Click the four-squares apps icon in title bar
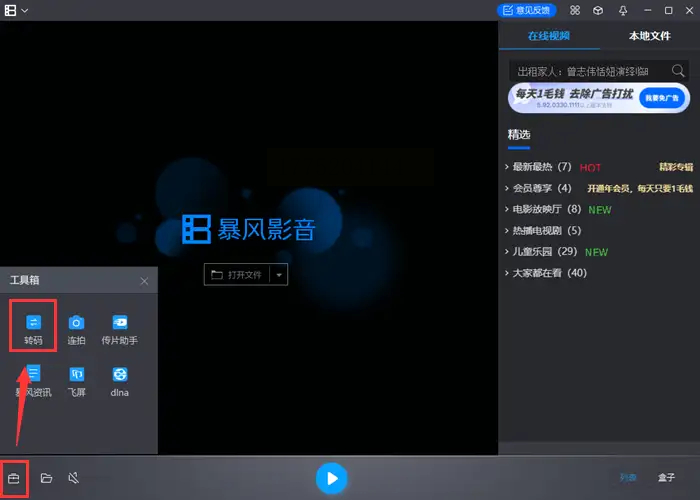 575,10
